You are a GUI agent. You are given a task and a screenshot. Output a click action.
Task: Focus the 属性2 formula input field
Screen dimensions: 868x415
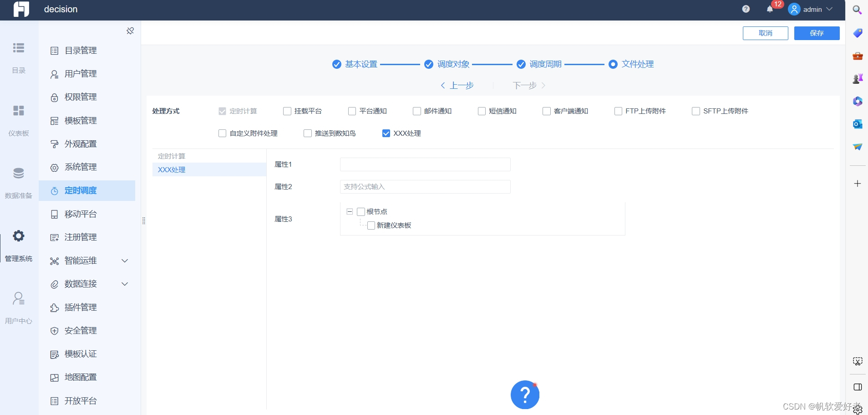tap(425, 187)
